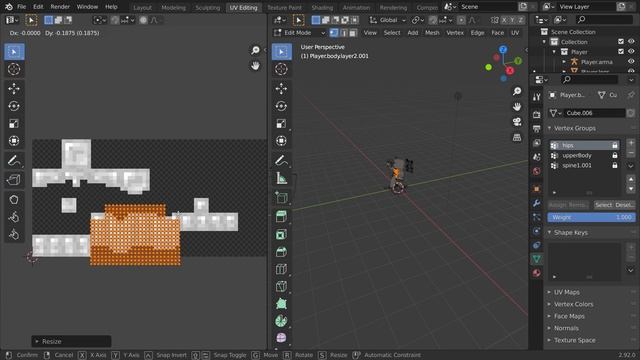Open the Mesh menu in 3D viewport header
This screenshot has width=640, height=360.
point(432,33)
